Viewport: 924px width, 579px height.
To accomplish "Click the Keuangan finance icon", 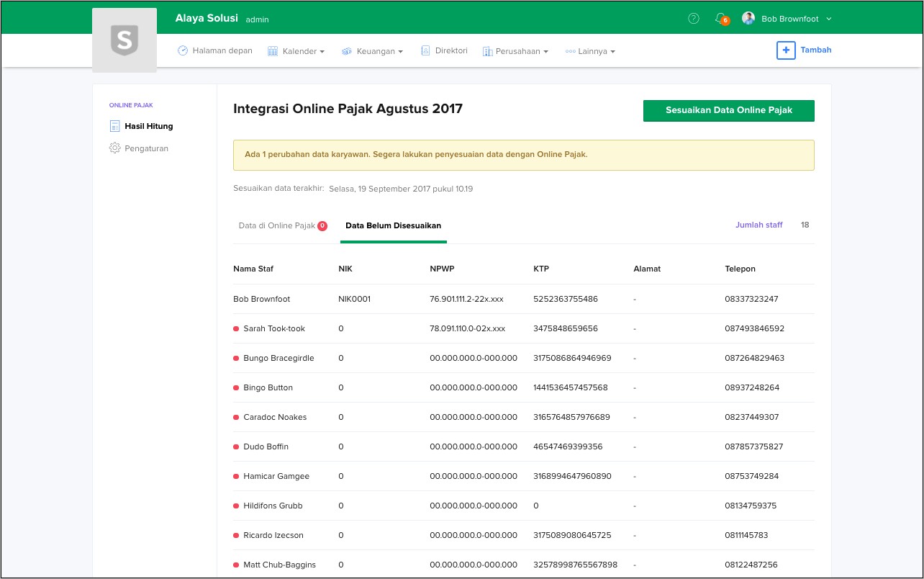I will [346, 51].
